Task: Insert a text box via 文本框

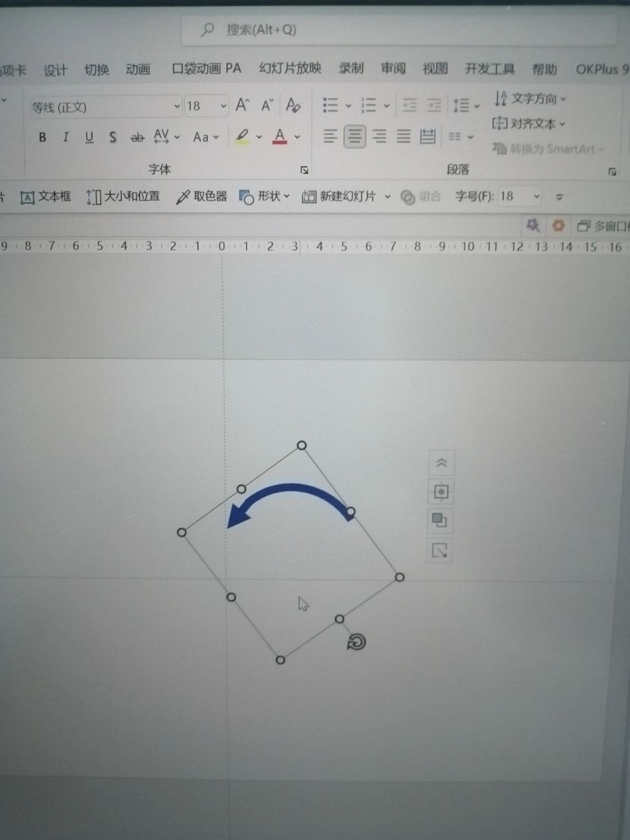Action: [45, 196]
